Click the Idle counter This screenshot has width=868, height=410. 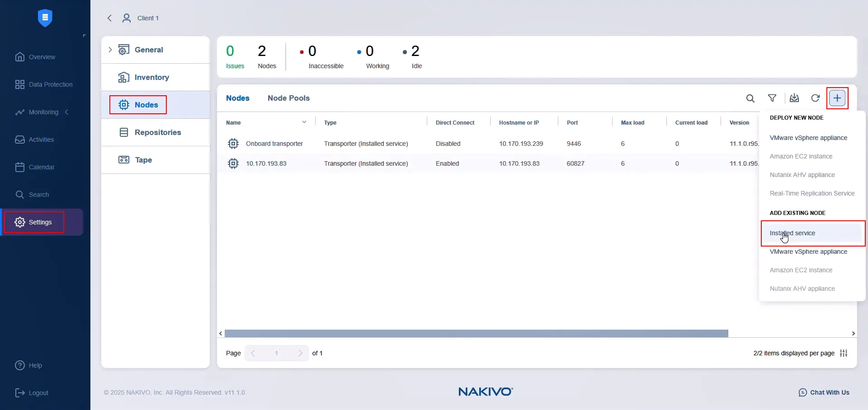coord(412,57)
